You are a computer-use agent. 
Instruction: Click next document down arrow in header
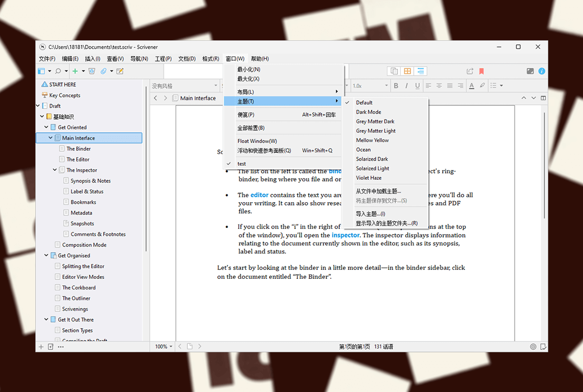[x=534, y=98]
